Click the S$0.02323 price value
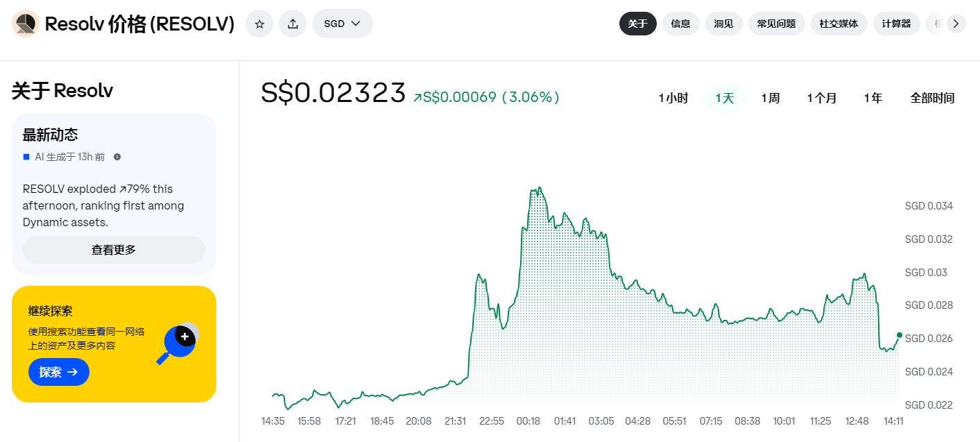The width and height of the screenshot is (980, 442). pos(333,93)
